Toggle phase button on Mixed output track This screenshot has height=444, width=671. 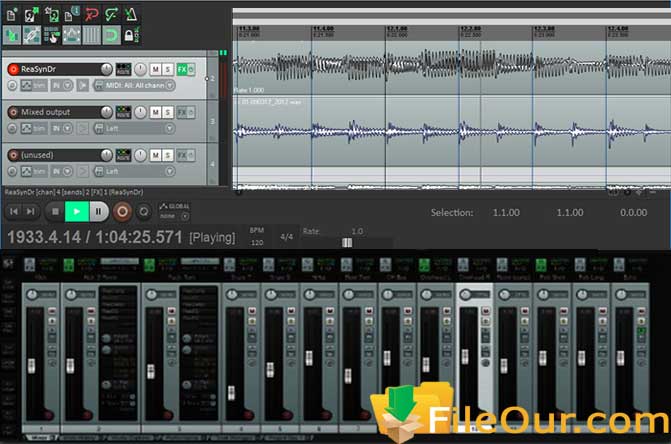click(x=12, y=128)
